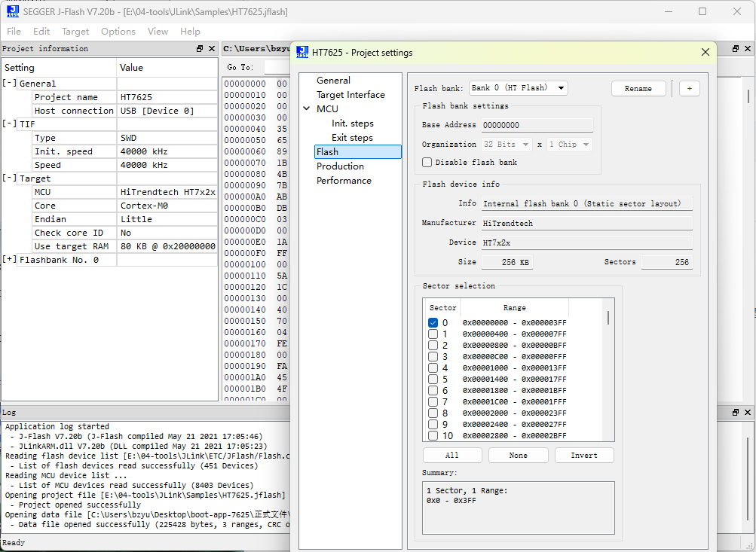The height and width of the screenshot is (552, 756).
Task: Check sector 10 checkbox
Action: 433,436
